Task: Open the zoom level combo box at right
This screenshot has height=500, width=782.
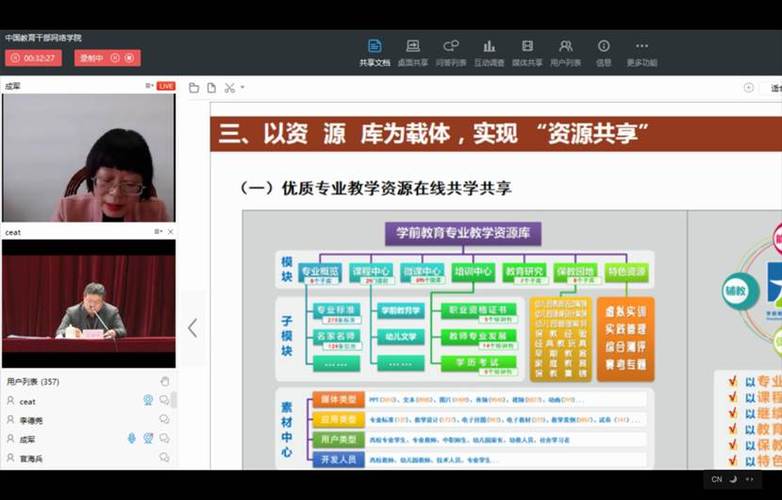Action: coord(771,88)
